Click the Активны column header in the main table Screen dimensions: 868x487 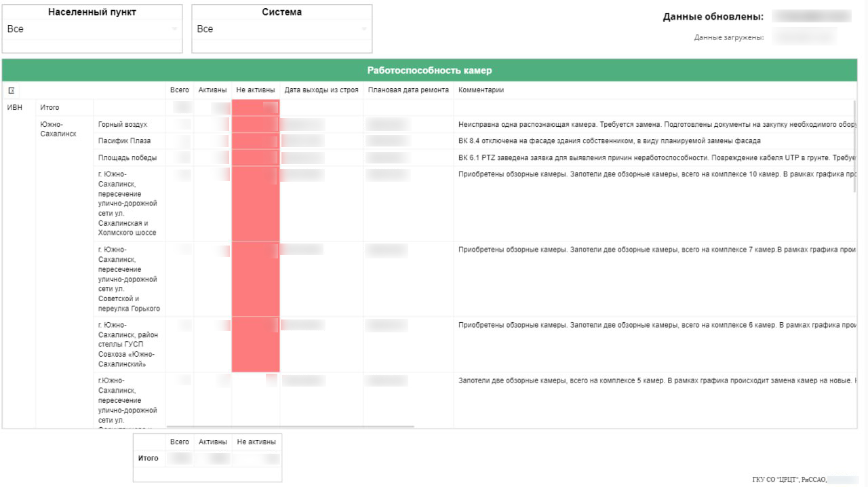pos(212,90)
